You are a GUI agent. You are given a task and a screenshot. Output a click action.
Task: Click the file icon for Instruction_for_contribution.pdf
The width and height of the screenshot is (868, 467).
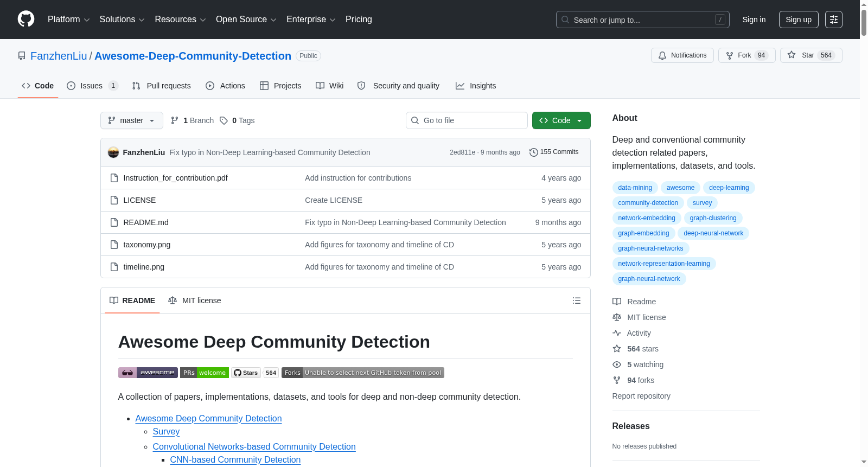point(114,178)
